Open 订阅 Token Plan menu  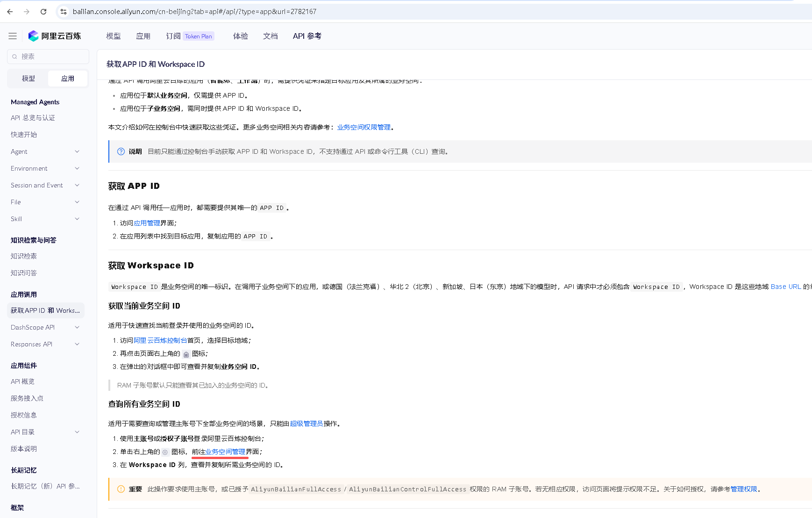190,36
